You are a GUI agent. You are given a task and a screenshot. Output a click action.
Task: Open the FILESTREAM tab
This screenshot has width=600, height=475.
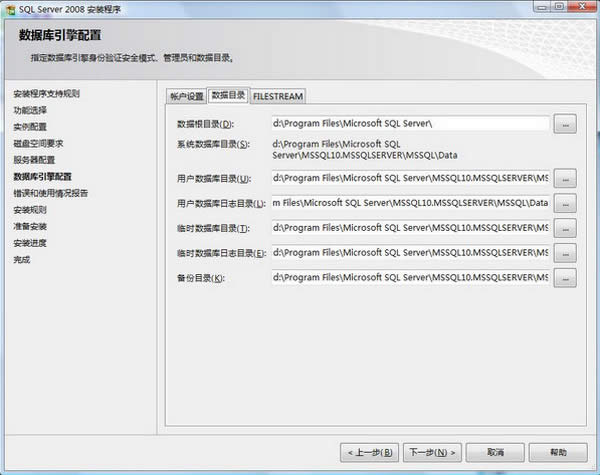pos(278,96)
